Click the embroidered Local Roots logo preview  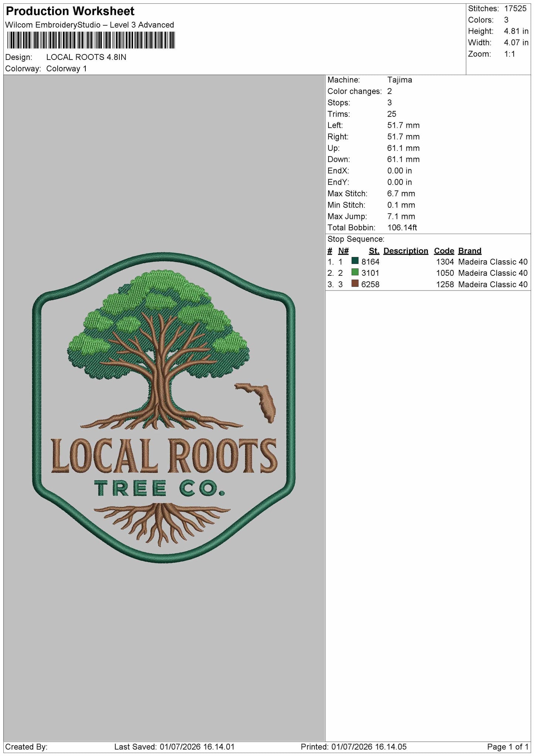coord(164,407)
